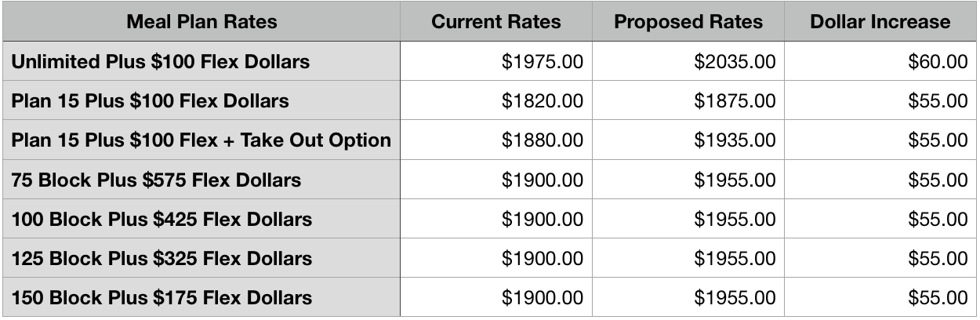
Task: Click the $2035.00 proposed rate cell
Action: 688,61
